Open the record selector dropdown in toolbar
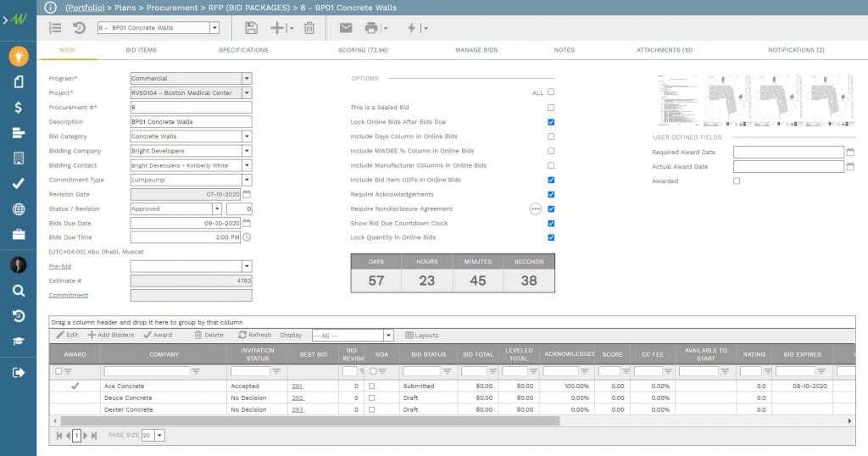This screenshot has width=868, height=456. [214, 28]
